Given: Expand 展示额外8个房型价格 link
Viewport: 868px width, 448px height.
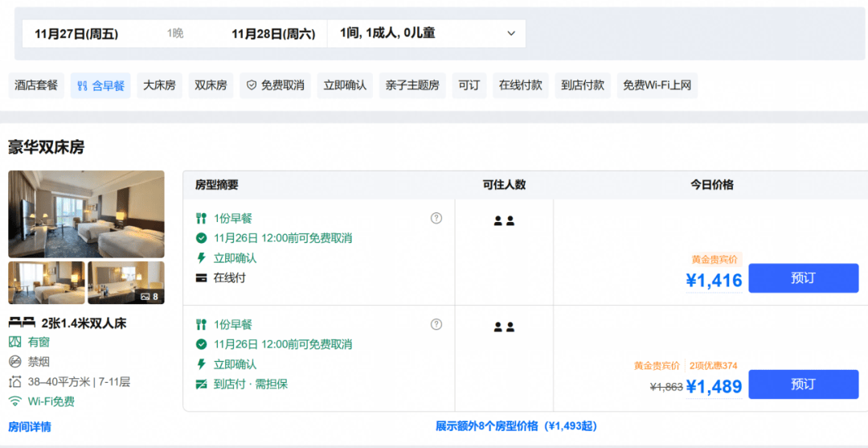Looking at the screenshot, I should (516, 426).
